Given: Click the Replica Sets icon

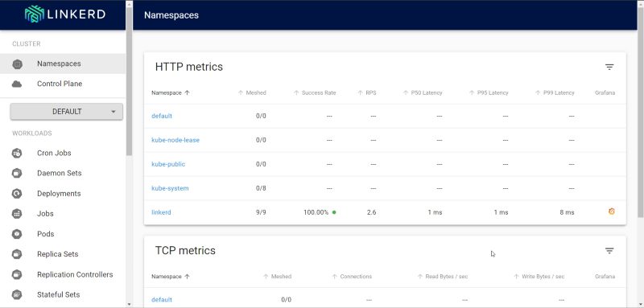Looking at the screenshot, I should pos(17,254).
